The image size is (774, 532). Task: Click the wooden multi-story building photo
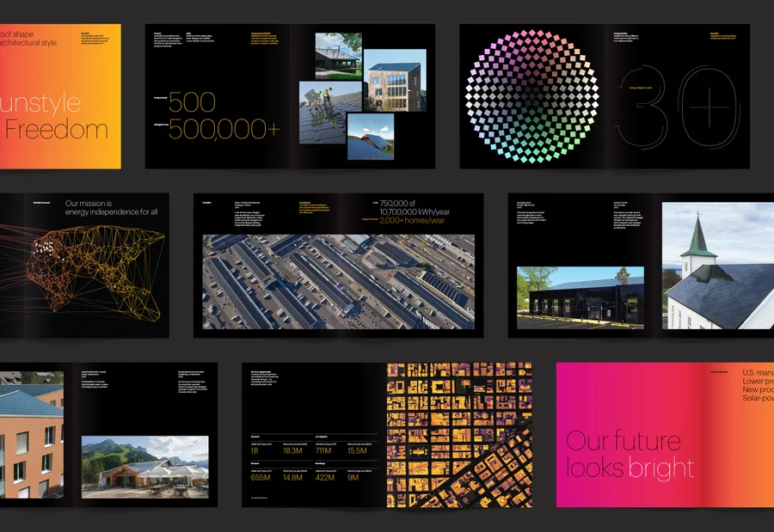tap(394, 80)
